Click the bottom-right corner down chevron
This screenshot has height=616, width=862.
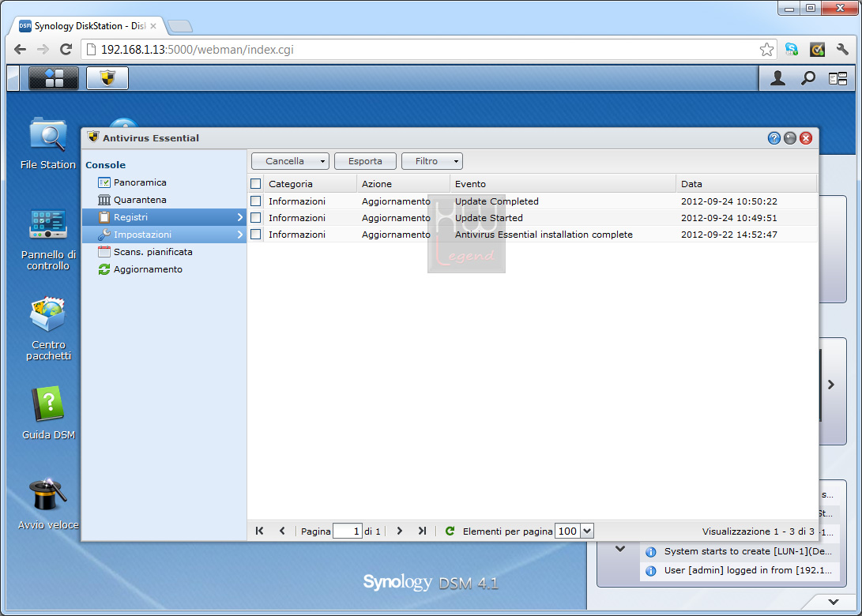834,602
